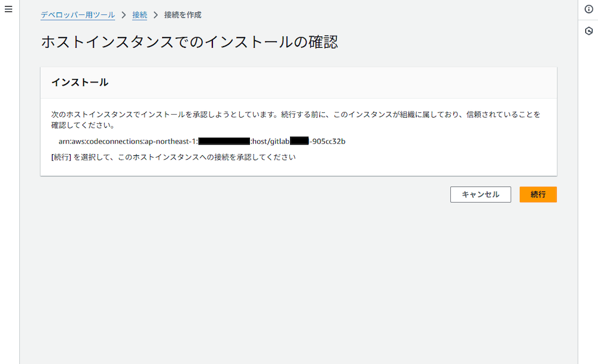This screenshot has width=598, height=364.
Task: Open the Info panel from the right sidebar
Action: [590, 9]
